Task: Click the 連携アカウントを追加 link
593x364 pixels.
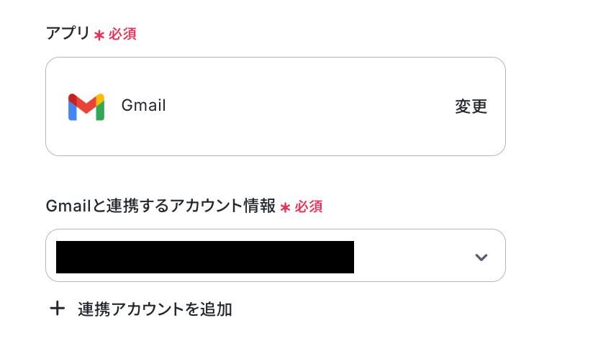Action: (154, 309)
